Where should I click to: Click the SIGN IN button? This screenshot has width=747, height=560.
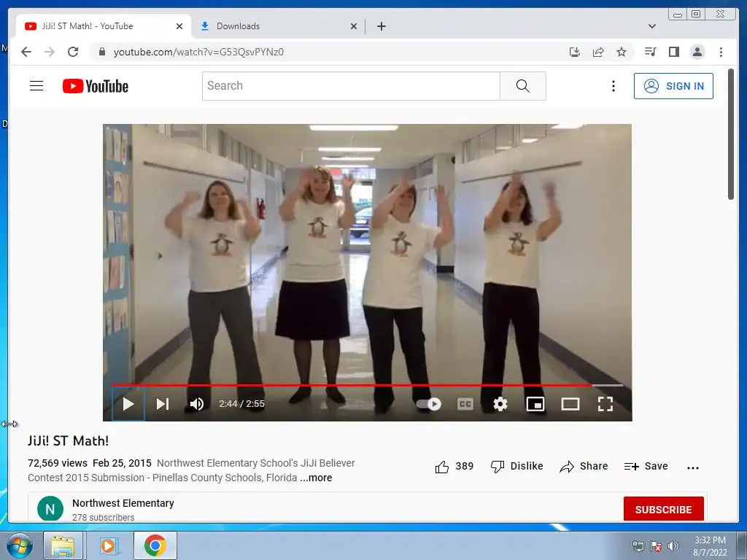click(x=673, y=86)
